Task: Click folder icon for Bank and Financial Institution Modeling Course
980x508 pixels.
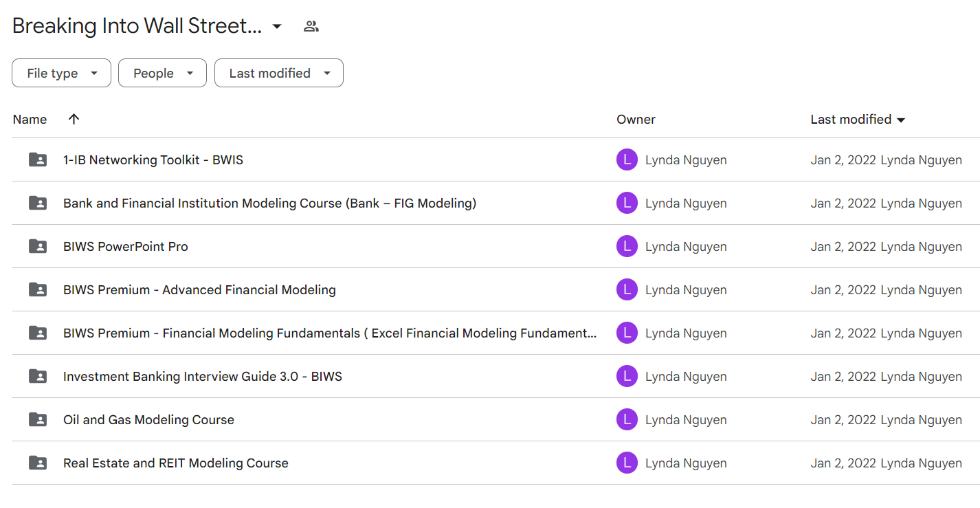Action: coord(38,203)
